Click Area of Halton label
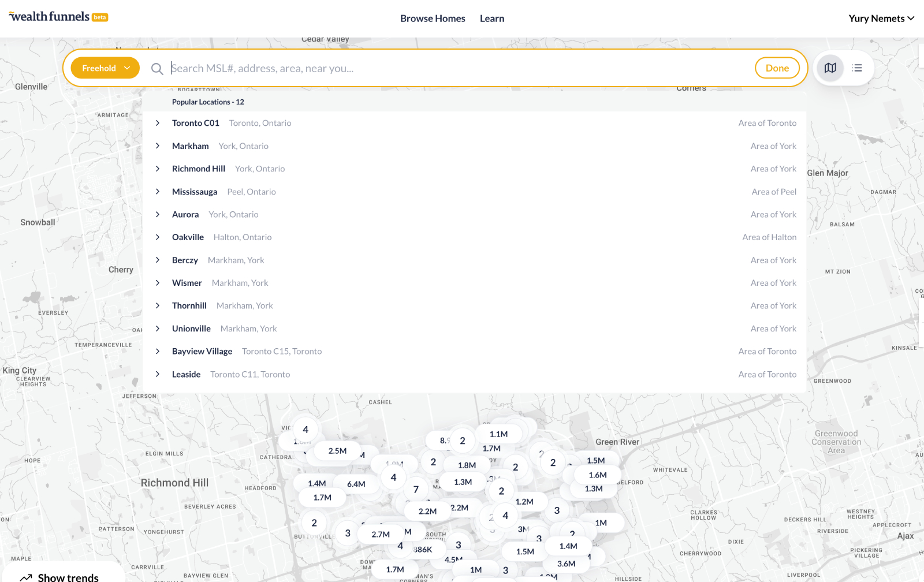This screenshot has height=582, width=924. coord(769,237)
